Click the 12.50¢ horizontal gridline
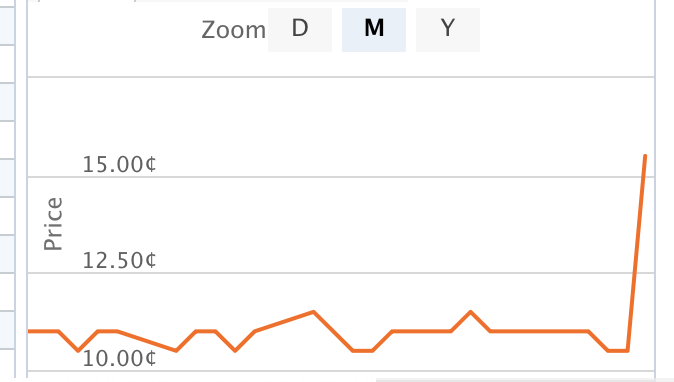The height and width of the screenshot is (382, 674). (341, 273)
